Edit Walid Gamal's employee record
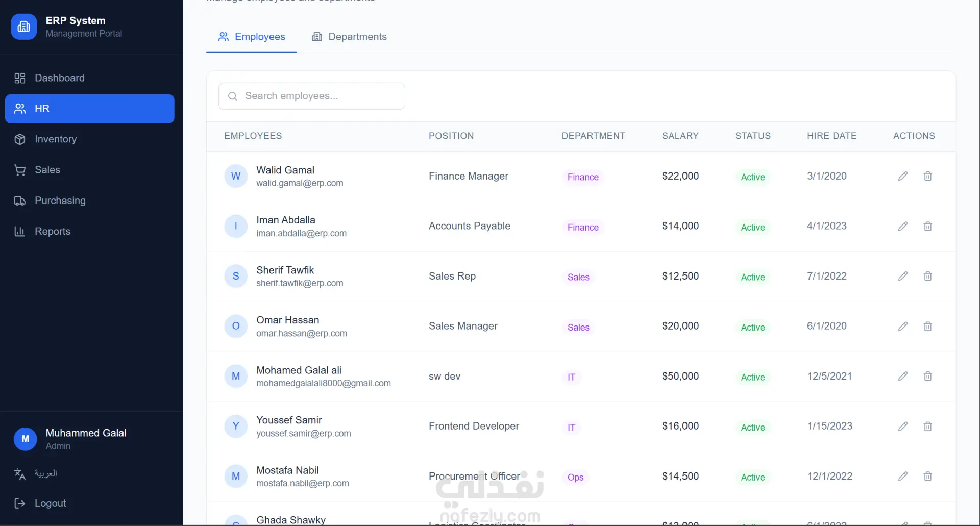This screenshot has height=526, width=980. pos(903,176)
